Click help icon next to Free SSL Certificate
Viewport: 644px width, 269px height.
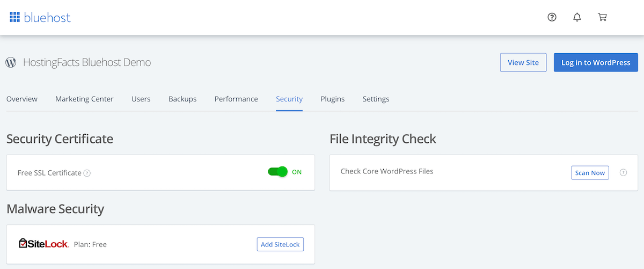(x=87, y=173)
